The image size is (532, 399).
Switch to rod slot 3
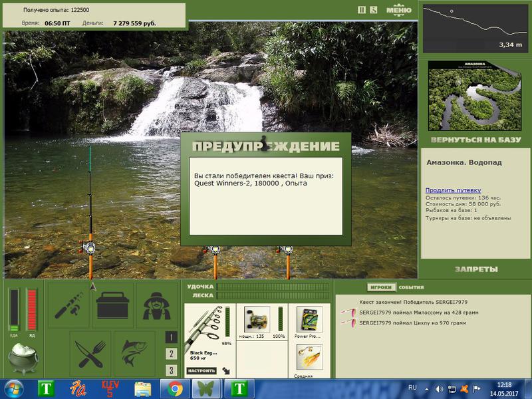pyautogui.click(x=172, y=370)
